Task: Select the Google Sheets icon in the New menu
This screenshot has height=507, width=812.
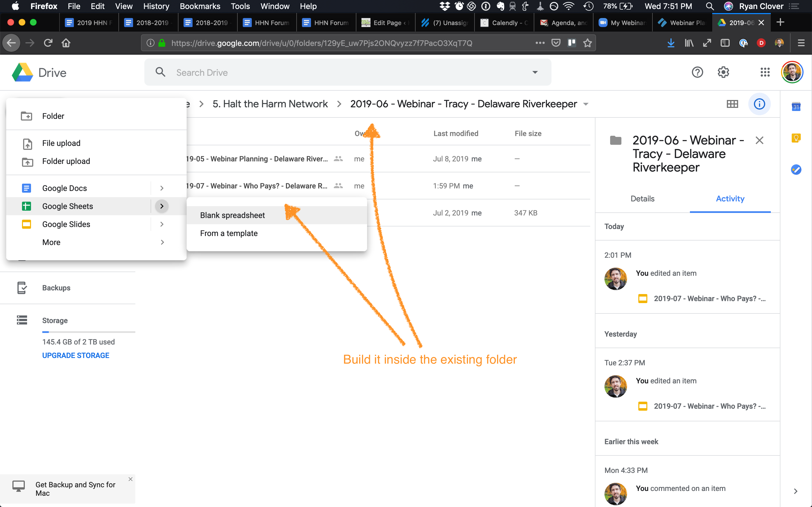Action: 27,206
